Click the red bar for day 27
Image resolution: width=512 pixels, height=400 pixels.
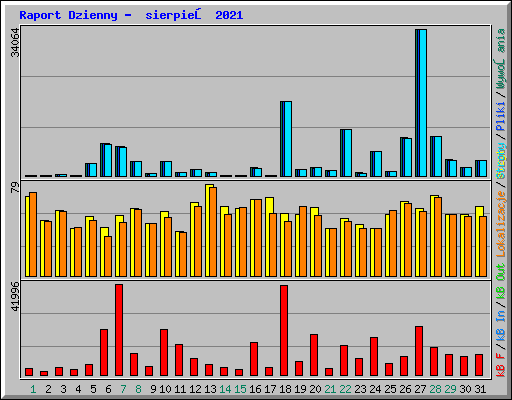coord(419,351)
